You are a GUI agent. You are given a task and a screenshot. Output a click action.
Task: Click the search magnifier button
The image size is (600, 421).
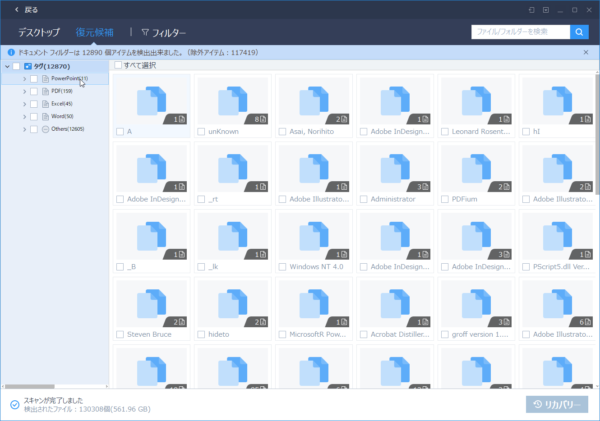579,32
